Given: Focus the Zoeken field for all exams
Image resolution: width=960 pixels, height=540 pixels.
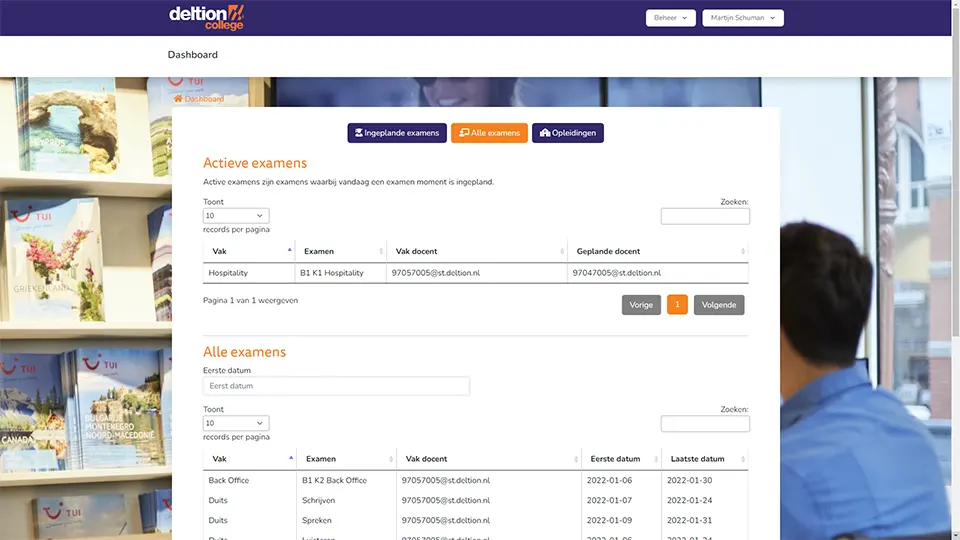Looking at the screenshot, I should (705, 424).
